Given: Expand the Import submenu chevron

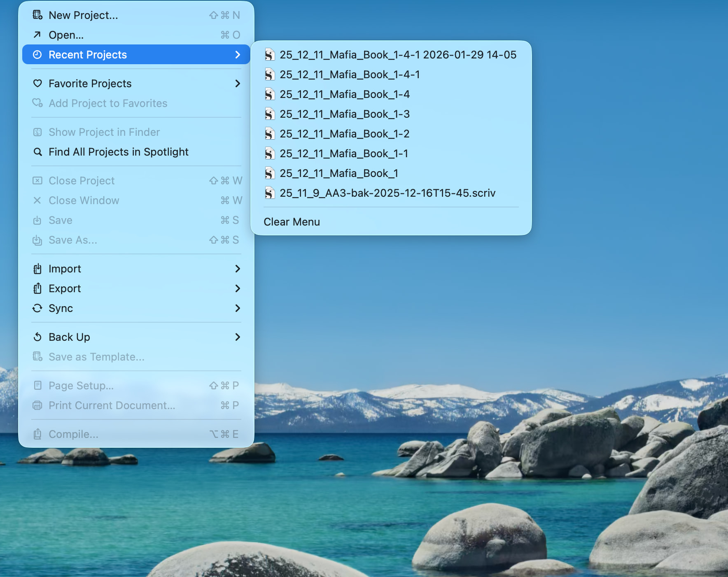Looking at the screenshot, I should [237, 269].
